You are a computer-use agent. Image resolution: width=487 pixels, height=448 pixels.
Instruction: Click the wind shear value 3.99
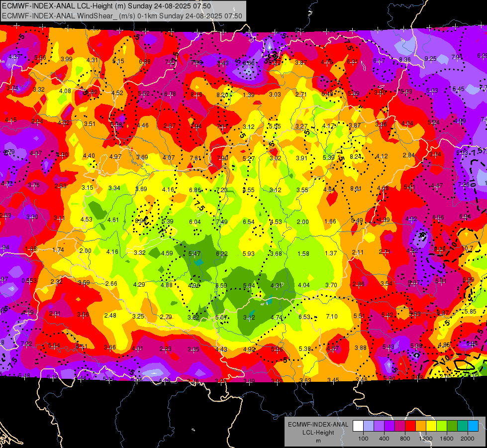click(67, 59)
